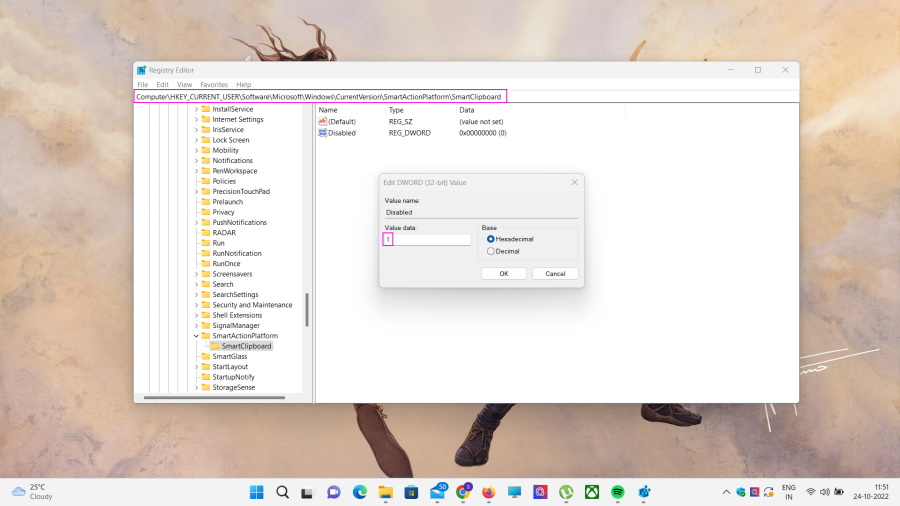
Task: Click the Disabled DWORD value icon
Action: tap(323, 132)
